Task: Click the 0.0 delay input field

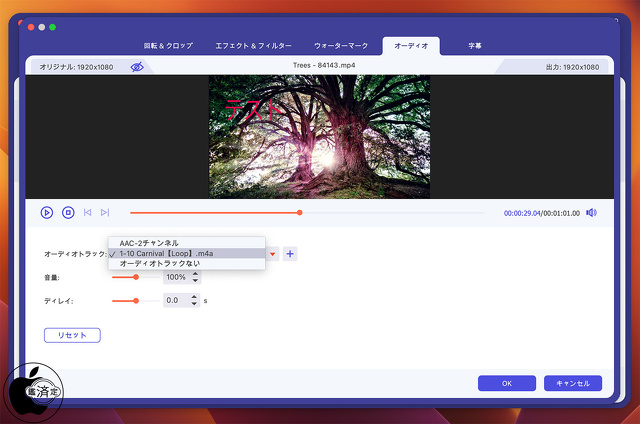Action: point(176,300)
